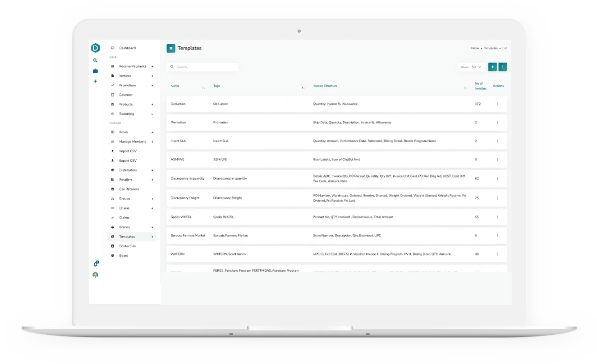
Task: Open Dashboard from sidebar icon
Action: coord(112,48)
